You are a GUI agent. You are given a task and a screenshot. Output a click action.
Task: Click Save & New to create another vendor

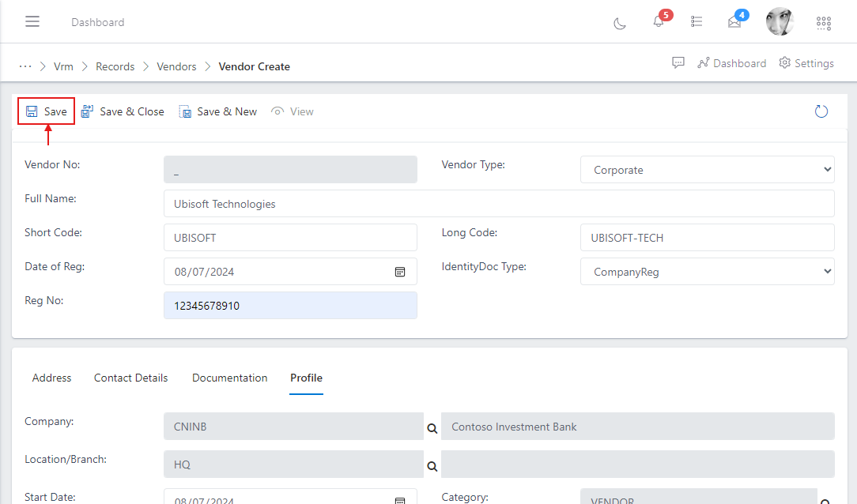pyautogui.click(x=218, y=111)
